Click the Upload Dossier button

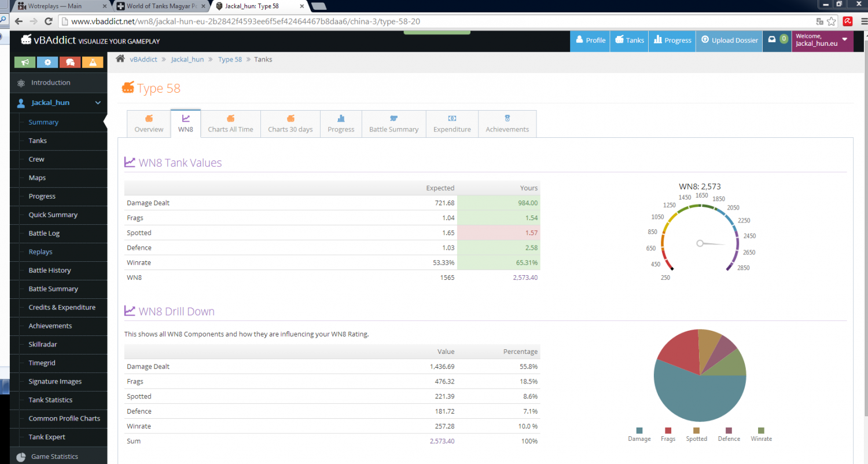[x=729, y=41]
